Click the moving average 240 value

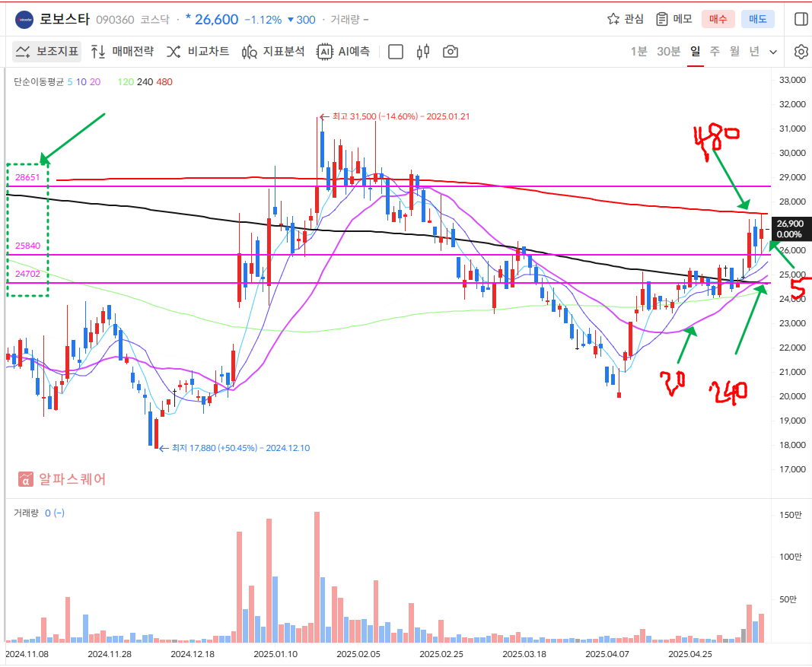tap(145, 81)
